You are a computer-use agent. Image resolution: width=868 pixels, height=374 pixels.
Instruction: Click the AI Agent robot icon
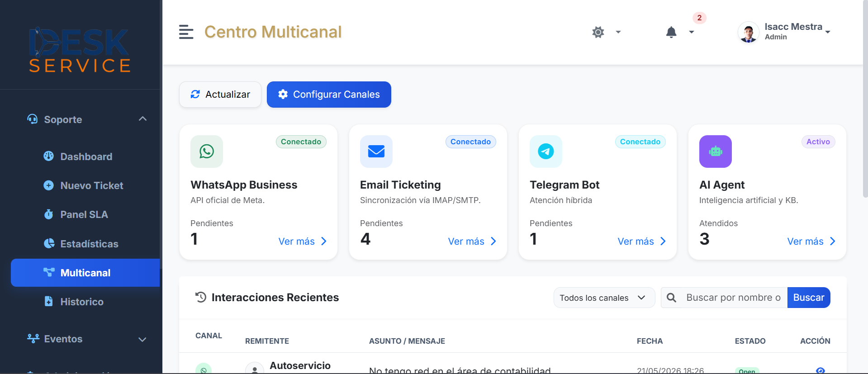[x=716, y=151]
